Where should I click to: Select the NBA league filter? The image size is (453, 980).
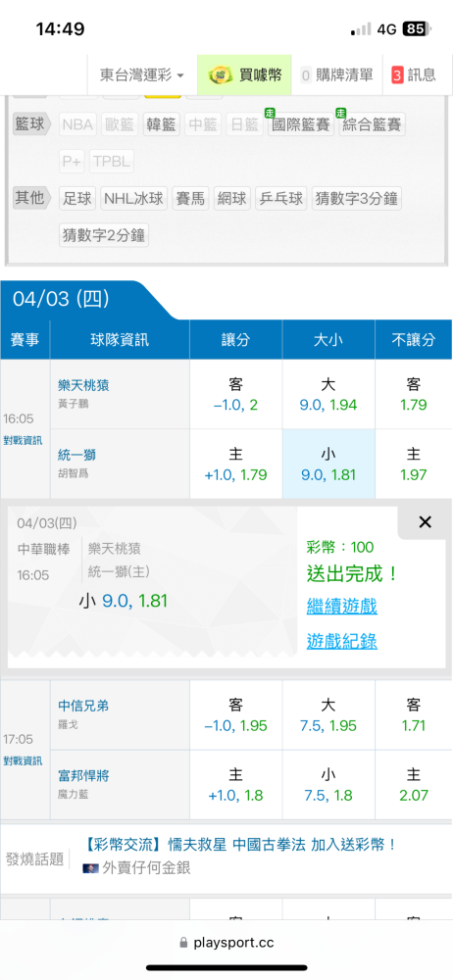pos(78,125)
